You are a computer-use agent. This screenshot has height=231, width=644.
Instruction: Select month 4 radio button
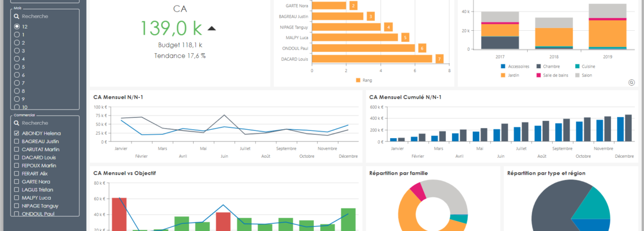coord(17,59)
